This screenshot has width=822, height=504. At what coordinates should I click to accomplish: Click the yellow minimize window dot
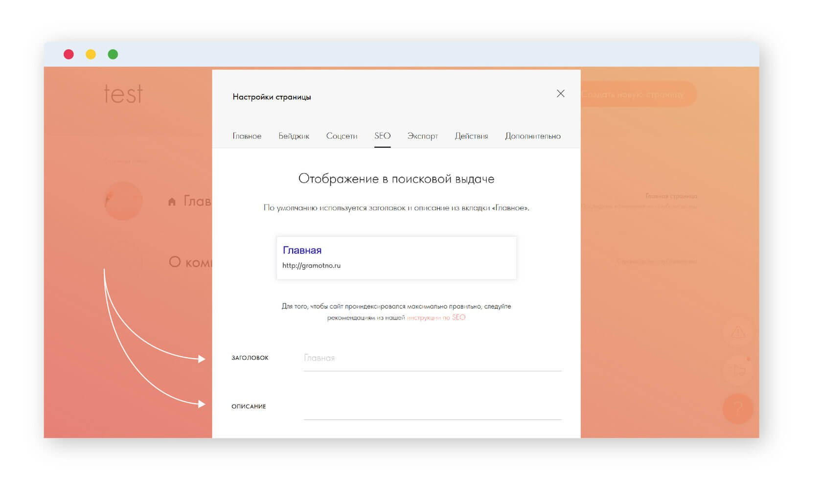(x=91, y=54)
